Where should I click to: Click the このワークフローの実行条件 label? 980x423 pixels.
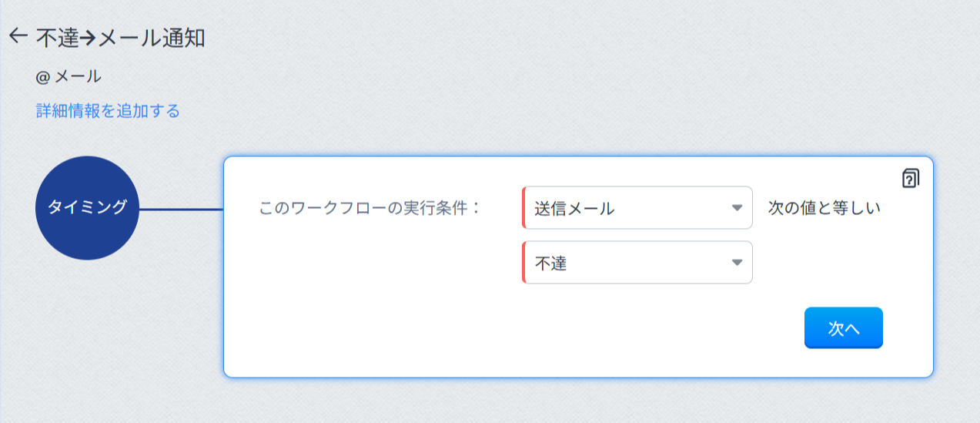[370, 208]
